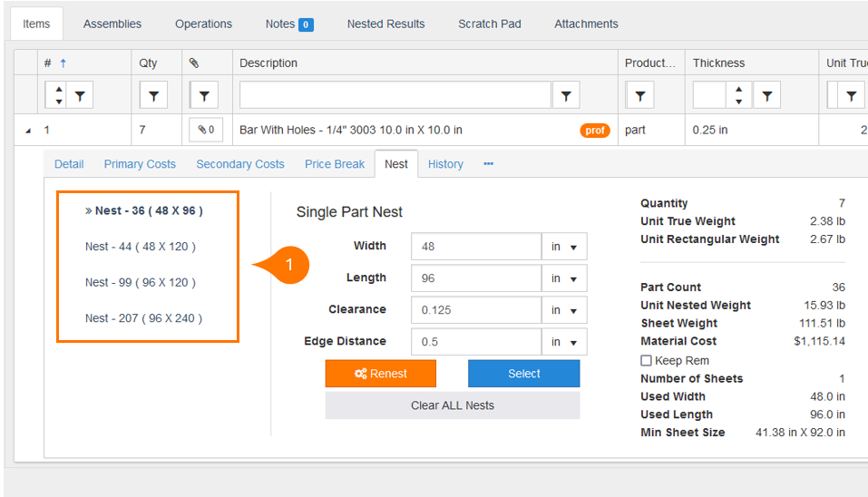Open the Price Break sub-tab
Viewport: 868px width, 497px height.
(x=335, y=164)
